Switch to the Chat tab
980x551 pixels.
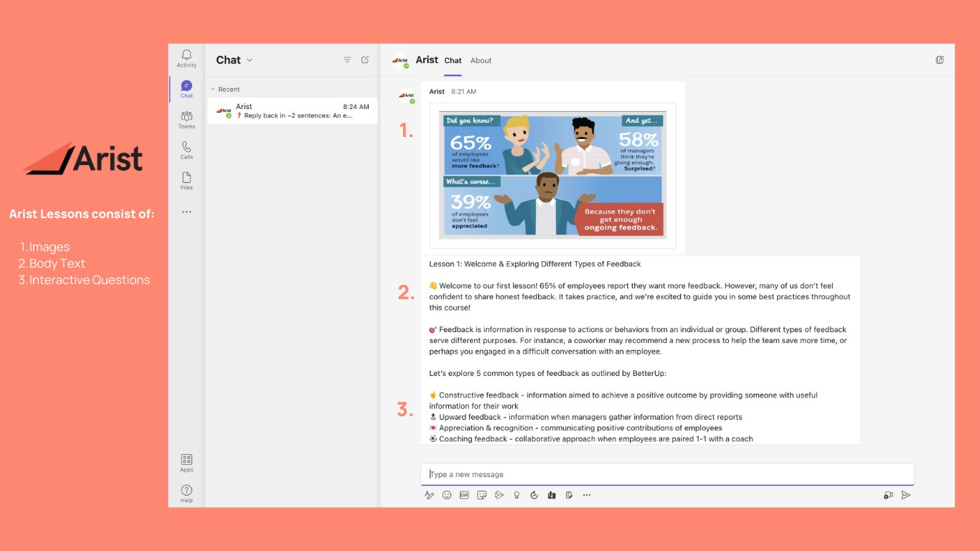pyautogui.click(x=453, y=61)
